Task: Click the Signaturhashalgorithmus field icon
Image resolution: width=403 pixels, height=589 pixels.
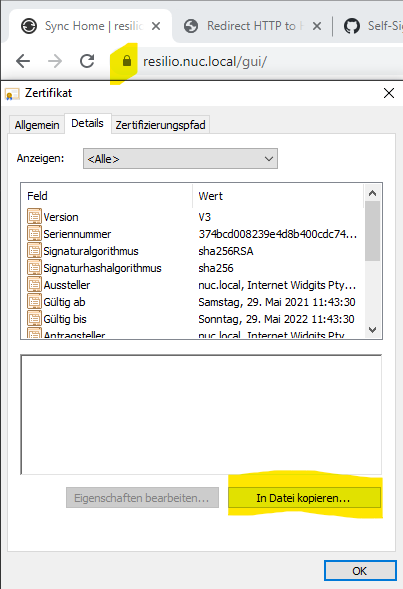Action: pos(34,267)
